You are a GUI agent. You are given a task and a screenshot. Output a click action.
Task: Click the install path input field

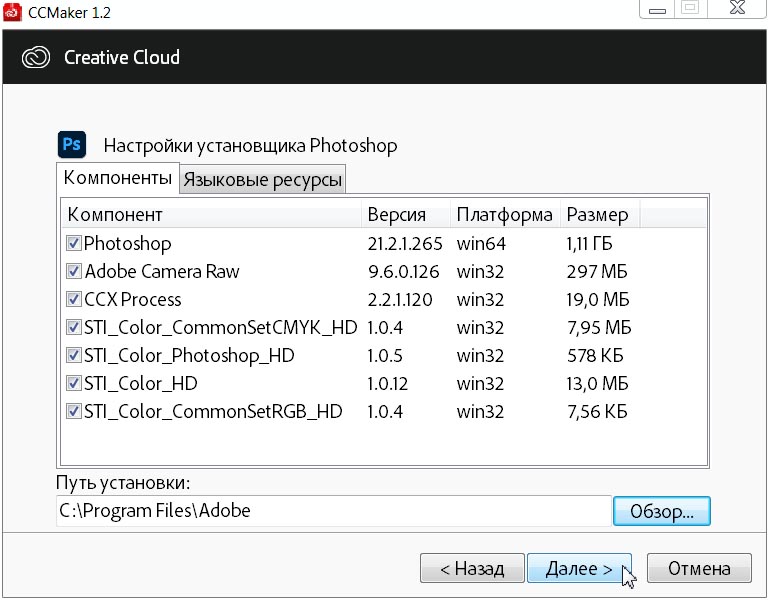[332, 511]
